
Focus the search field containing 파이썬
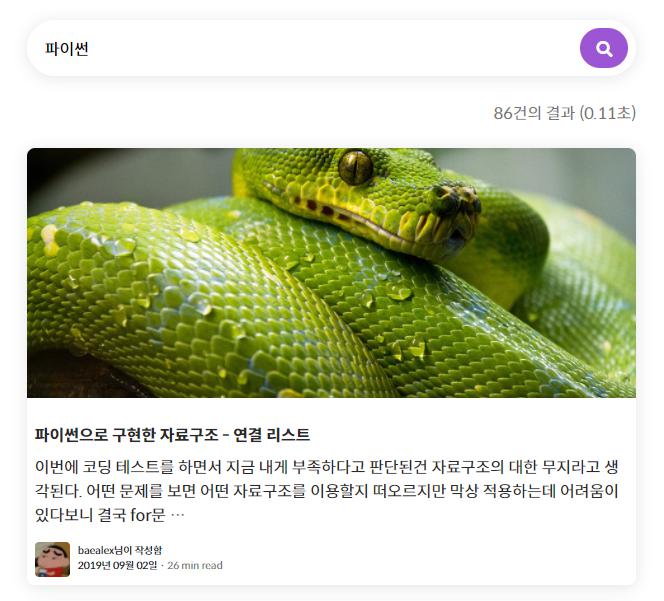pyautogui.click(x=303, y=48)
